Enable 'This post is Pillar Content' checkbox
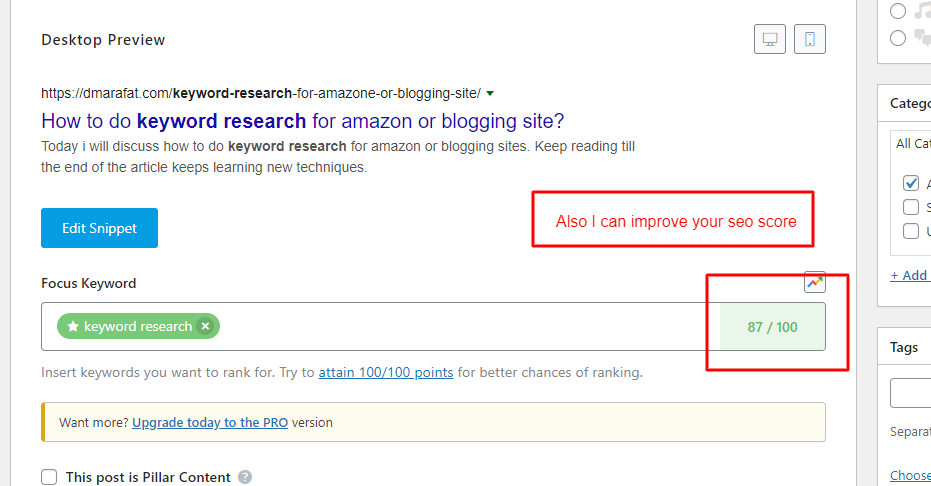 49,477
